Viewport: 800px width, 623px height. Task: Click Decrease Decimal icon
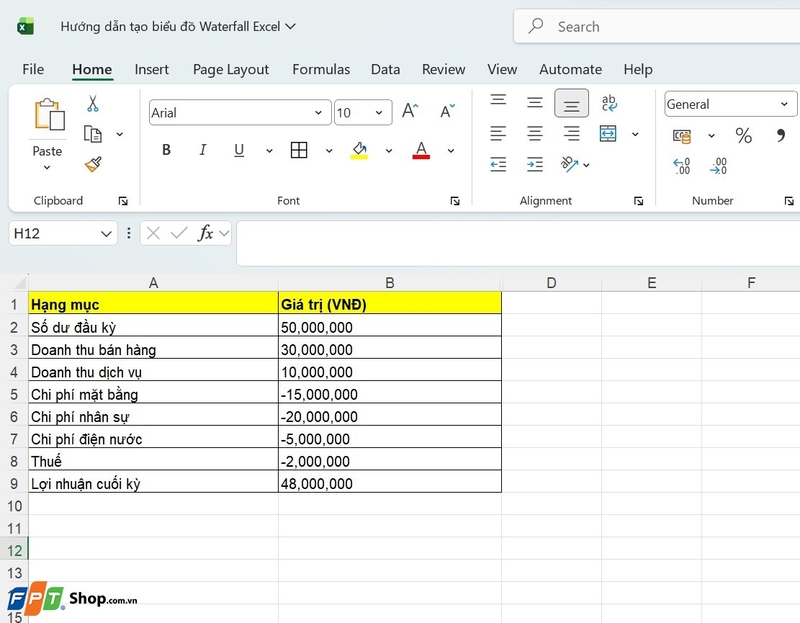[x=718, y=166]
